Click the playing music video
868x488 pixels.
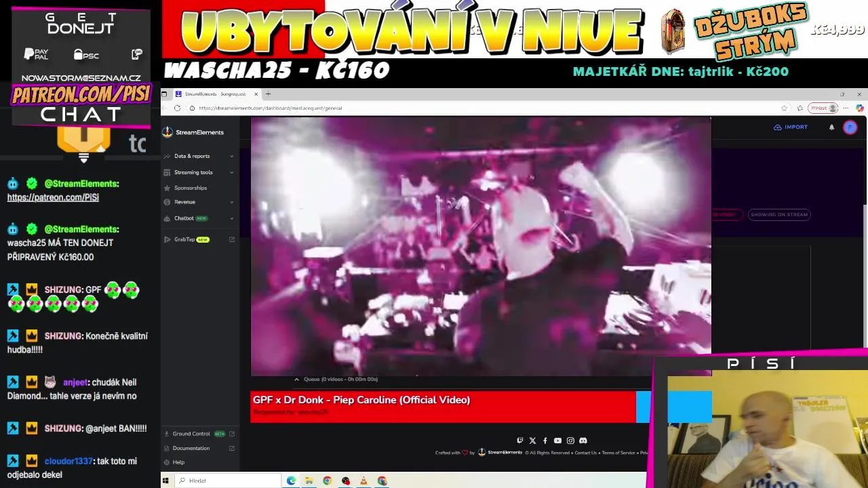(481, 245)
